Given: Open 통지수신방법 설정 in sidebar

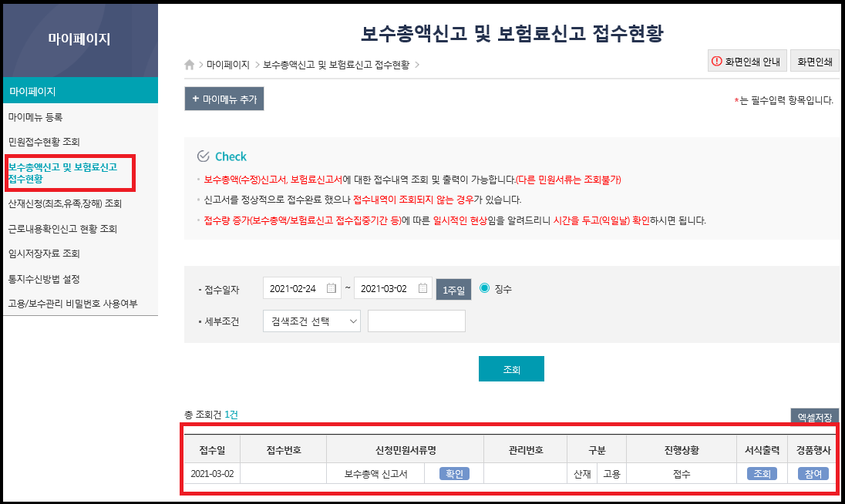Looking at the screenshot, I should click(x=44, y=279).
